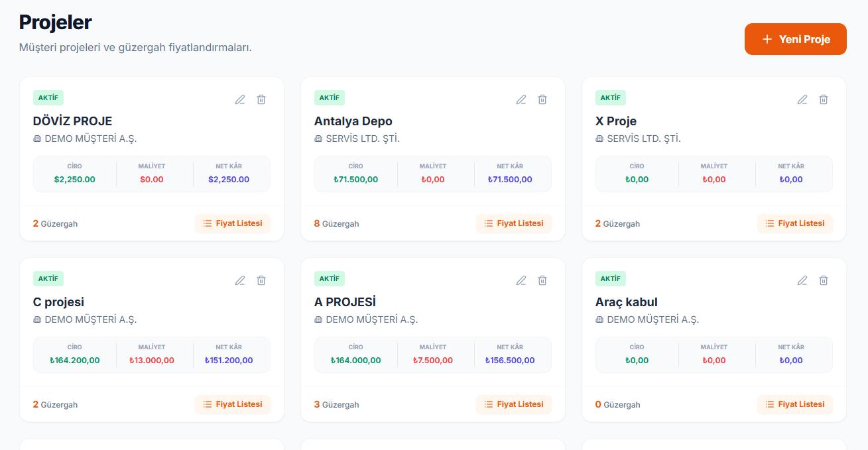Image resolution: width=868 pixels, height=450 pixels.
Task: Show the price list for C projesi
Action: (x=233, y=404)
